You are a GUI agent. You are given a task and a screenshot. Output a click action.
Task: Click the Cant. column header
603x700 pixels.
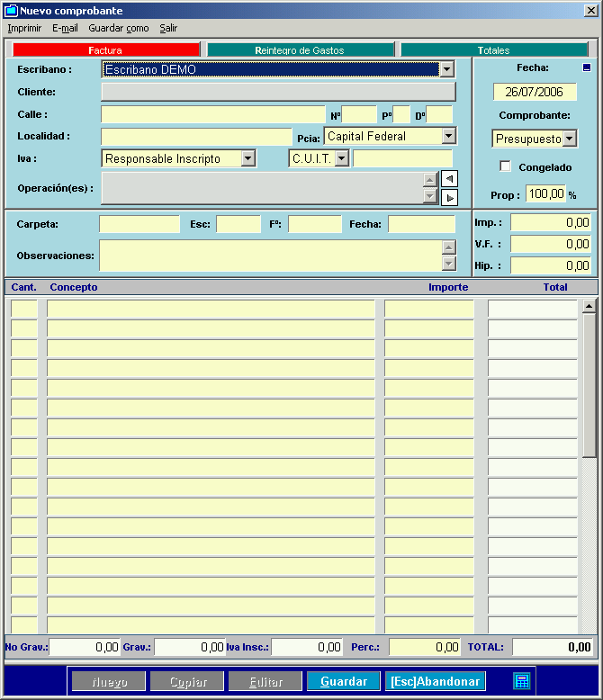[x=23, y=287]
